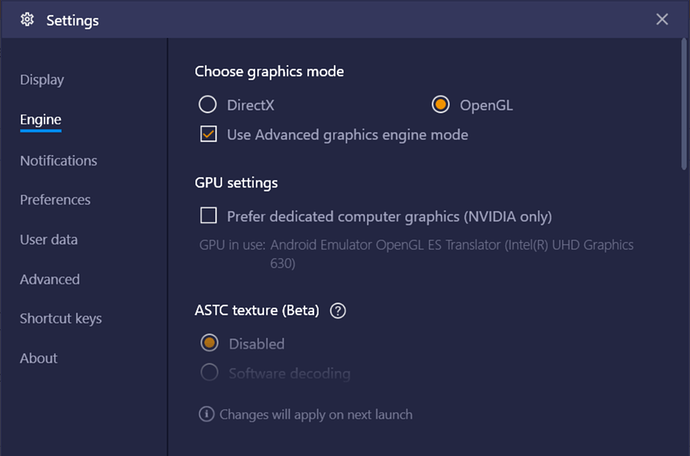Viewport: 690px width, 456px height.
Task: Open User data section
Action: pos(49,240)
